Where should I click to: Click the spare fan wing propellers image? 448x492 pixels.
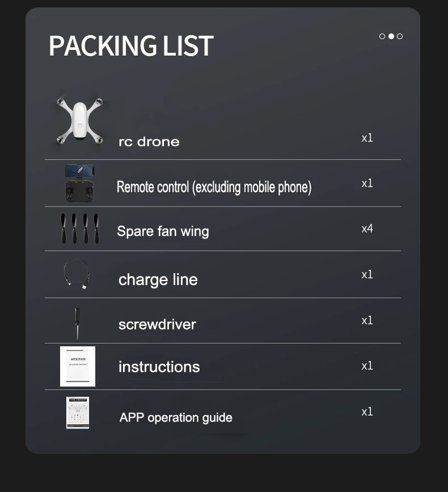click(79, 228)
